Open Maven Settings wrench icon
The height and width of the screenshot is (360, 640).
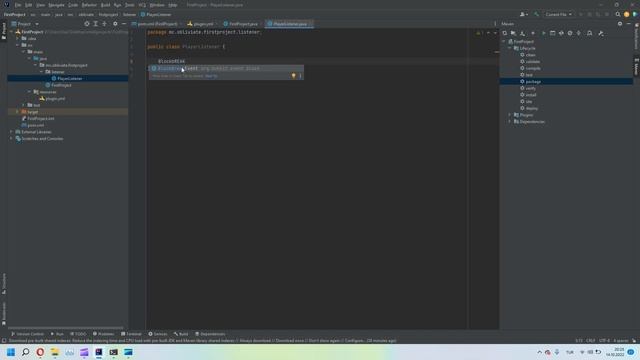[601, 33]
